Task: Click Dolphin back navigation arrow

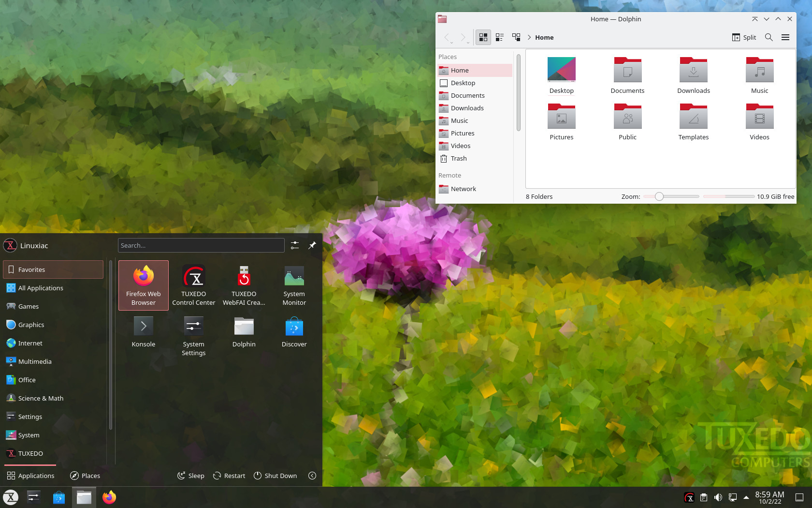Action: click(447, 37)
